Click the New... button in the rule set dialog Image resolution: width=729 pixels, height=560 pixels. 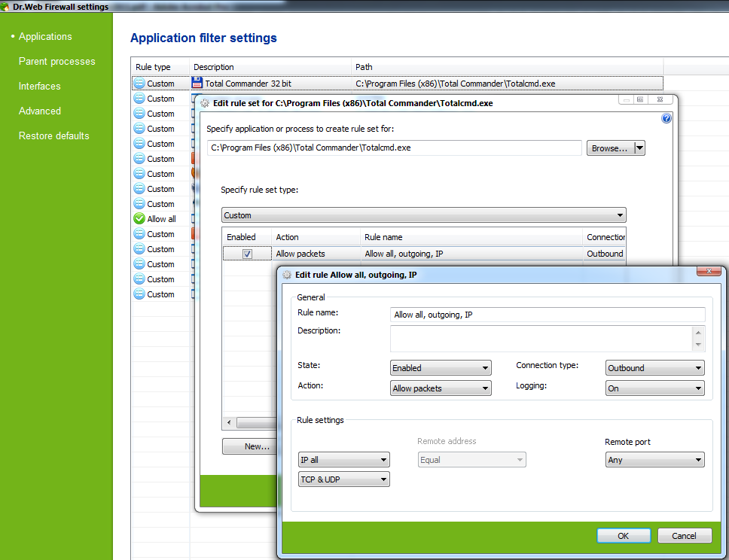250,446
